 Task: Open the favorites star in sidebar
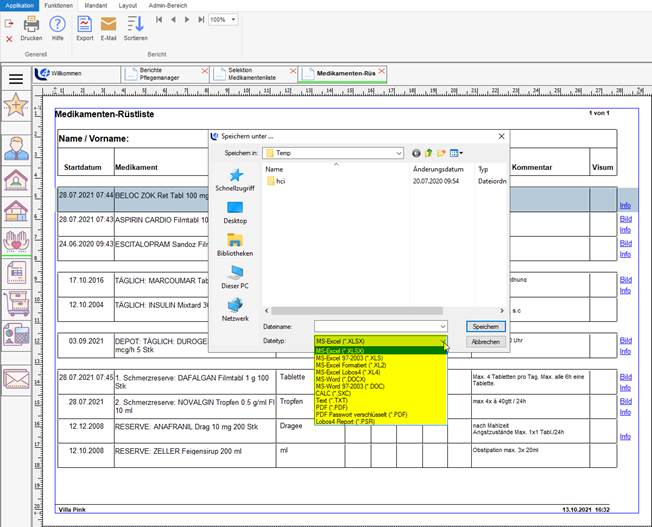pyautogui.click(x=16, y=106)
